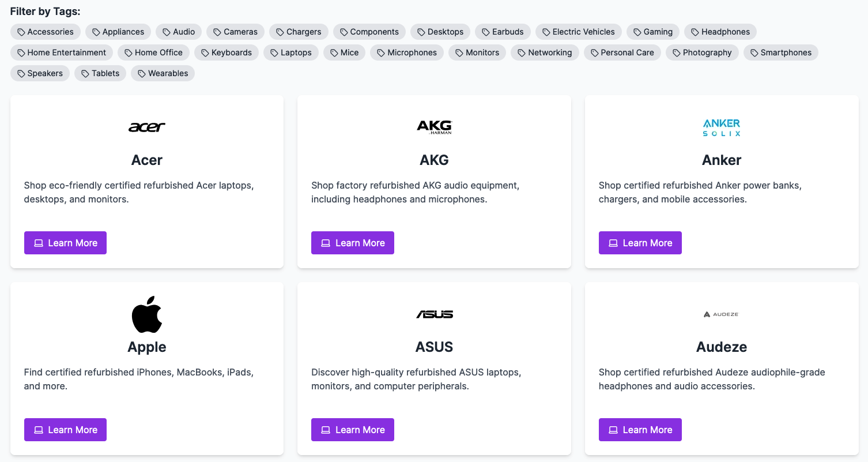868x462 pixels.
Task: Filter by Laptops tag
Action: tap(291, 52)
